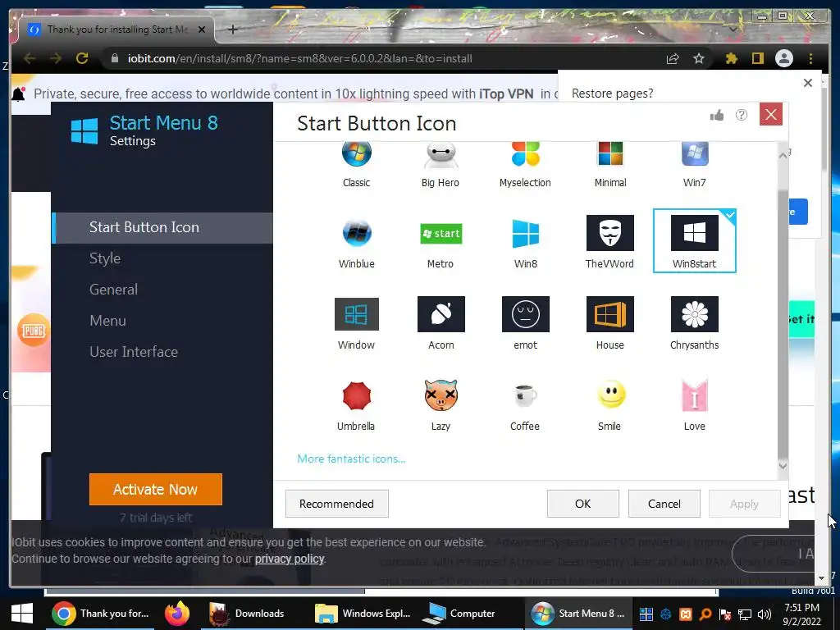
Task: Open a new Chrome tab
Action: pos(232,30)
